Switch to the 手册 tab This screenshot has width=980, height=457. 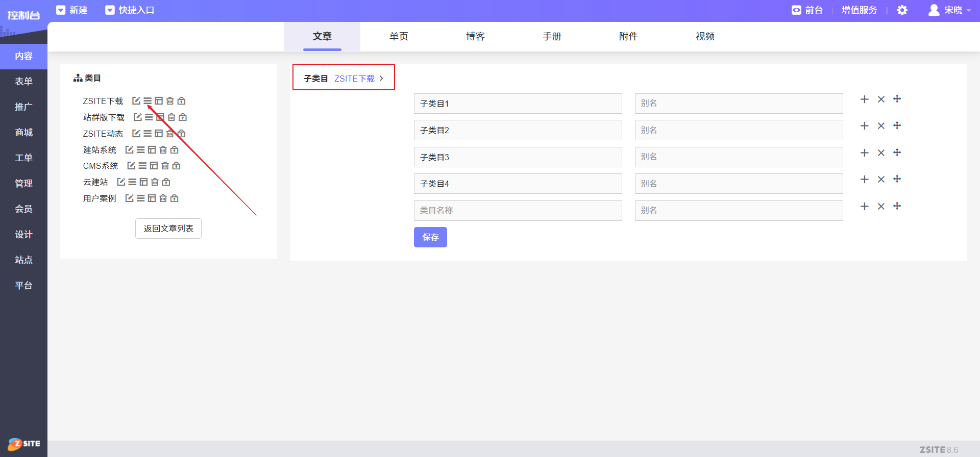pyautogui.click(x=552, y=36)
